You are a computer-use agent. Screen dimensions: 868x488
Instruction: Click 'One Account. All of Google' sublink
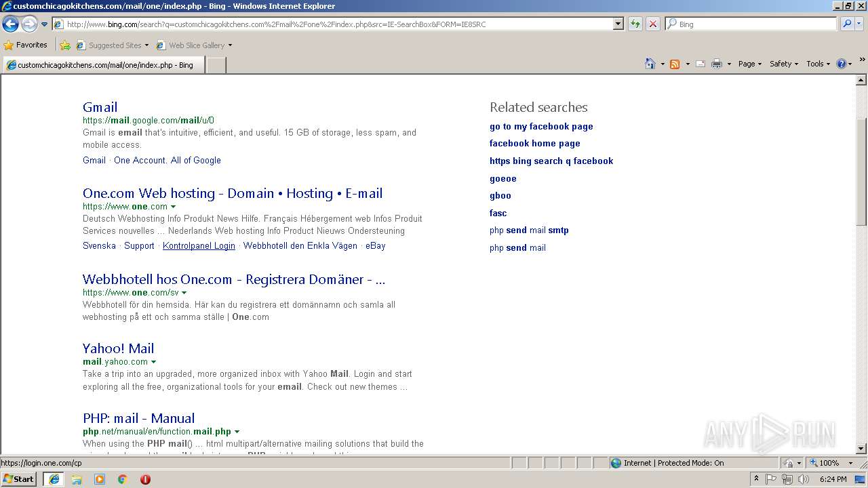[x=167, y=161]
